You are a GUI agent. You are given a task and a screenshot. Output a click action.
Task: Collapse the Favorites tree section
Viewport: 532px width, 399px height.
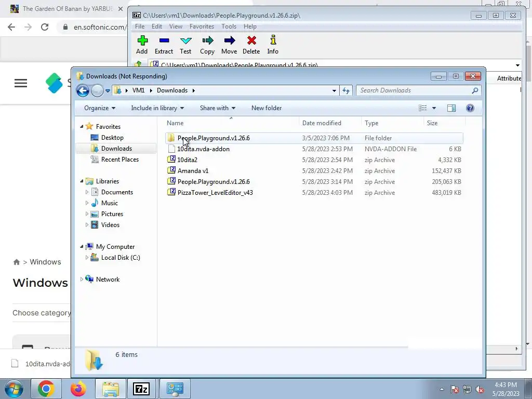(82, 127)
